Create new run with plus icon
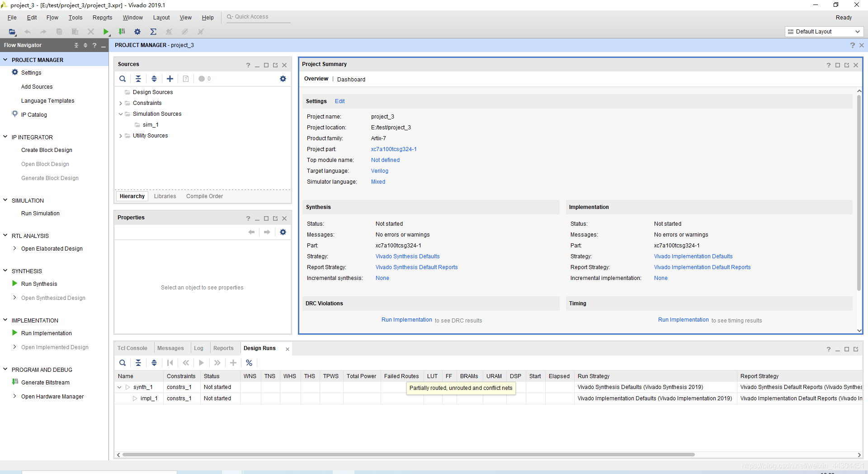This screenshot has height=474, width=868. (233, 363)
